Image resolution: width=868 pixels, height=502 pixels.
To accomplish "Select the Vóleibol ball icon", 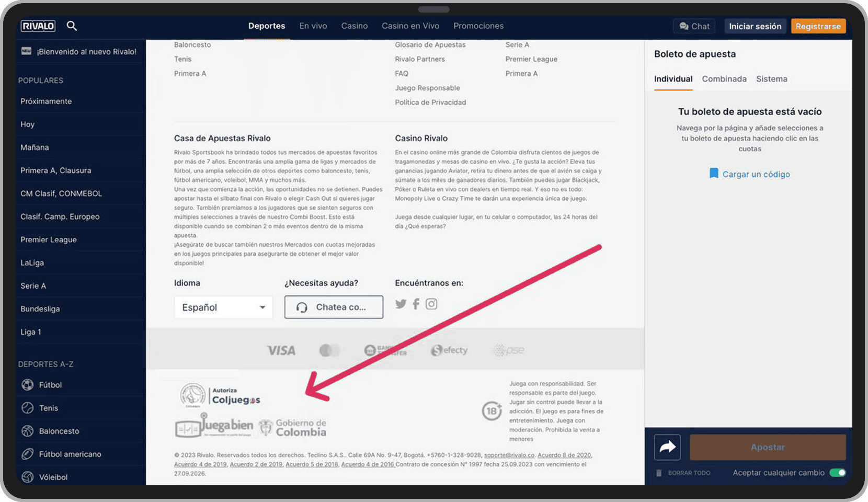I will click(28, 477).
